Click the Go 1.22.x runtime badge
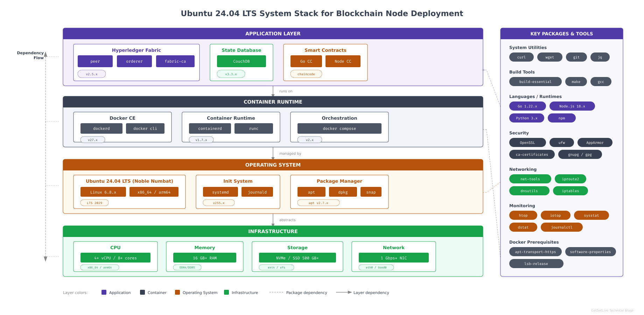The width and height of the screenshot is (644, 315). click(527, 106)
